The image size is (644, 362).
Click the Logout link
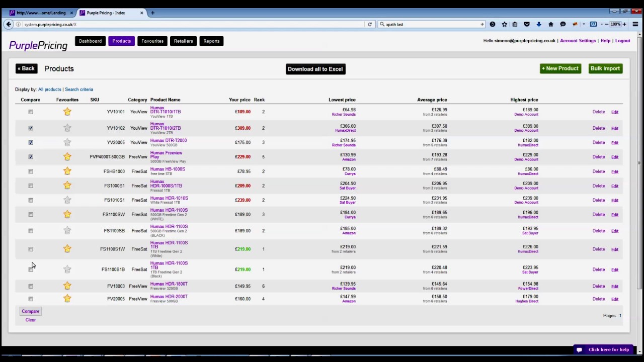pos(622,41)
